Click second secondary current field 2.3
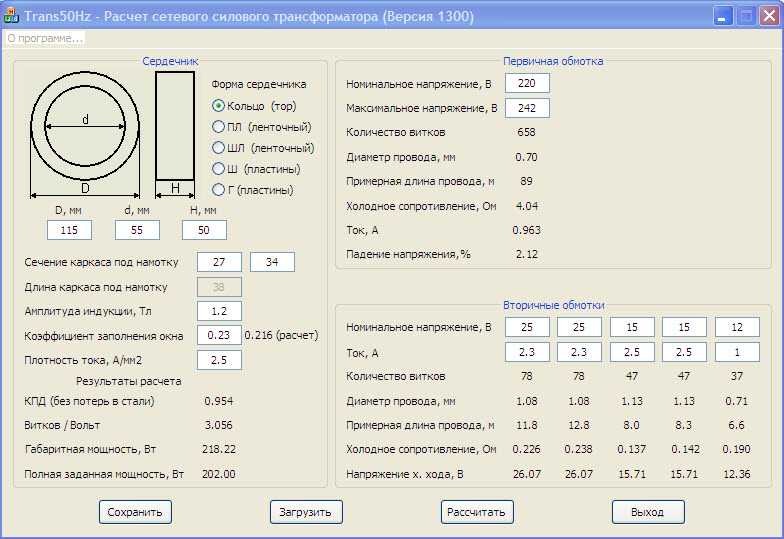This screenshot has width=784, height=539. point(580,352)
